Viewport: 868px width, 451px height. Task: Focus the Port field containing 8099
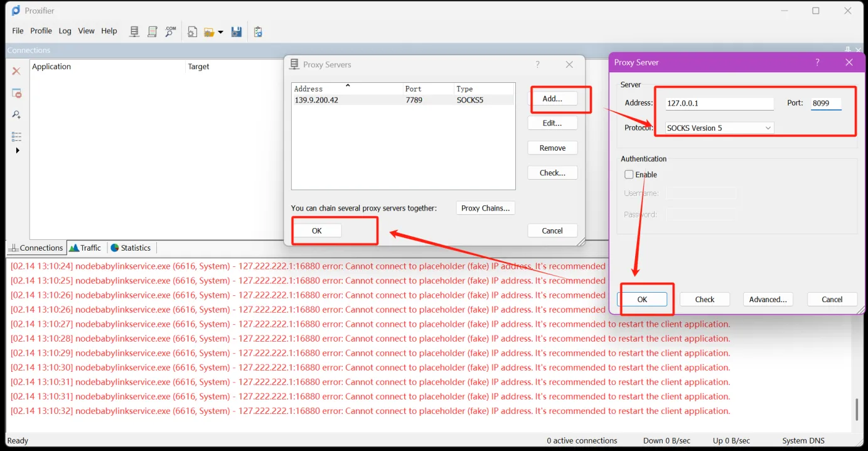826,104
